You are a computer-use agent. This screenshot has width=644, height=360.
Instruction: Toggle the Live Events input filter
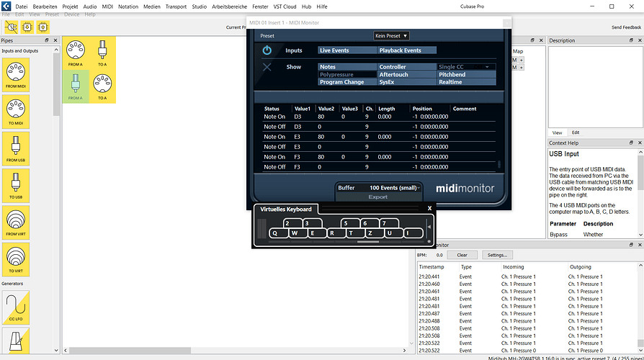[347, 50]
